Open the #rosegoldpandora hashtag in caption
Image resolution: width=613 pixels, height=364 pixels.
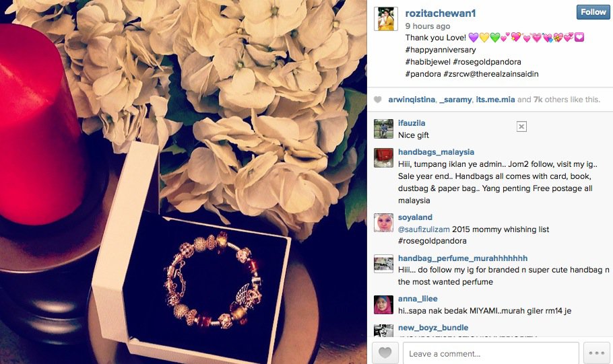click(x=487, y=62)
